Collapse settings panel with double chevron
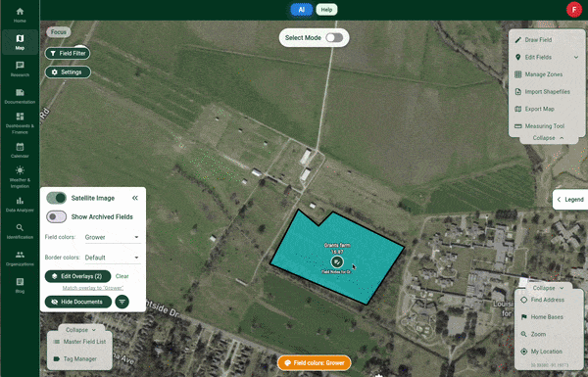Screen dimensions: 588x377 click(x=135, y=198)
